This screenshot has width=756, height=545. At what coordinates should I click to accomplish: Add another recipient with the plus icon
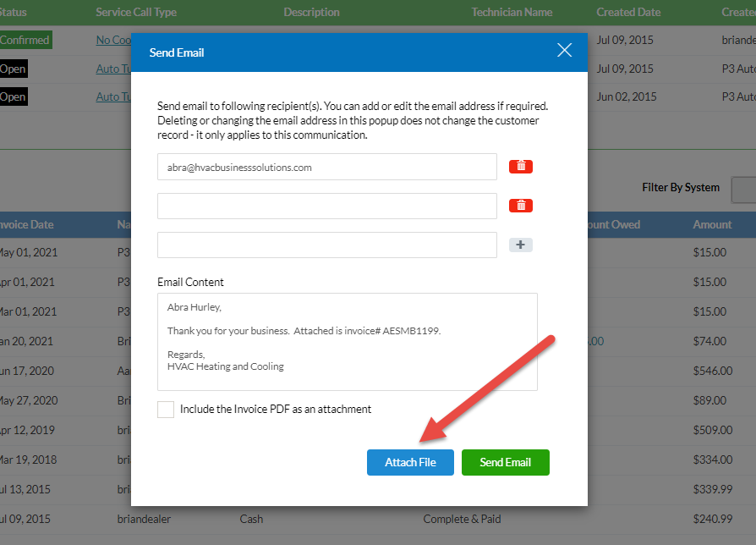tap(521, 245)
